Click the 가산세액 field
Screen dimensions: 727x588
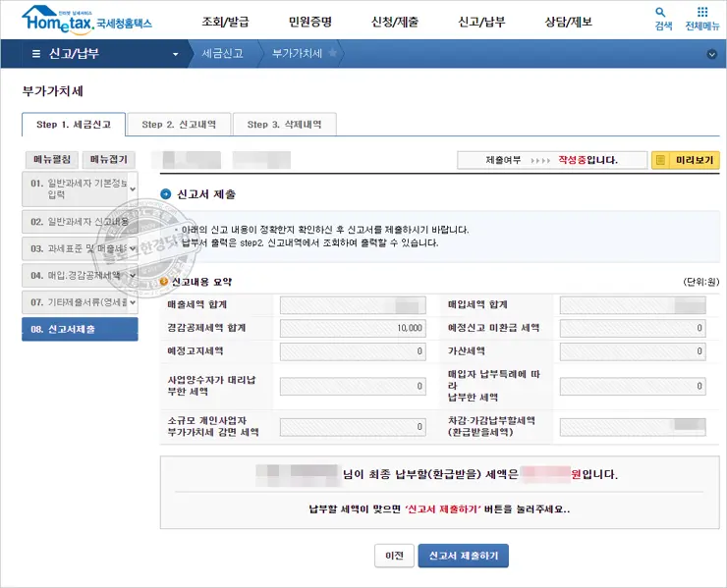[x=633, y=351]
